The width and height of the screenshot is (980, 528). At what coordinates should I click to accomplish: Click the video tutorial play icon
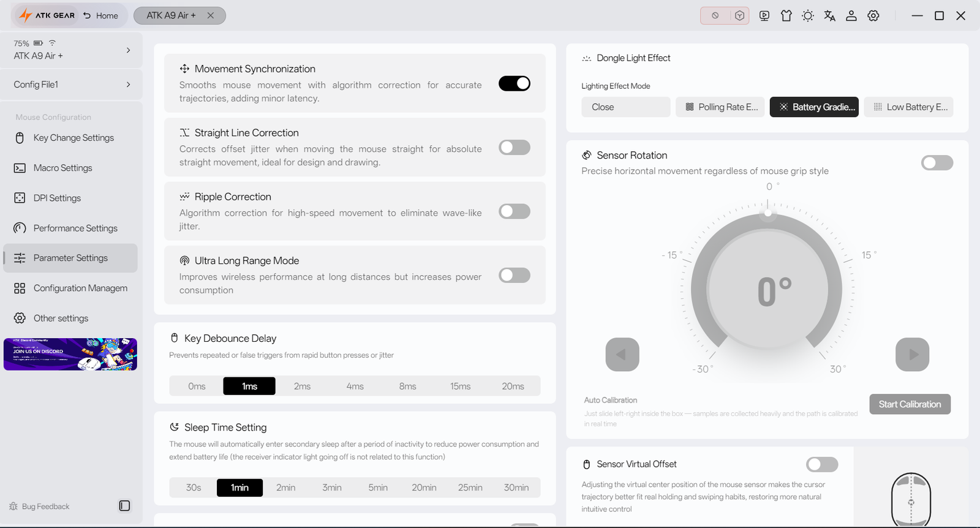(x=764, y=16)
